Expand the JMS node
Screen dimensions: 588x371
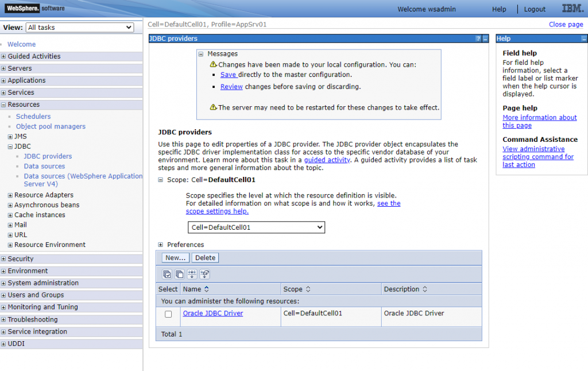[10, 137]
